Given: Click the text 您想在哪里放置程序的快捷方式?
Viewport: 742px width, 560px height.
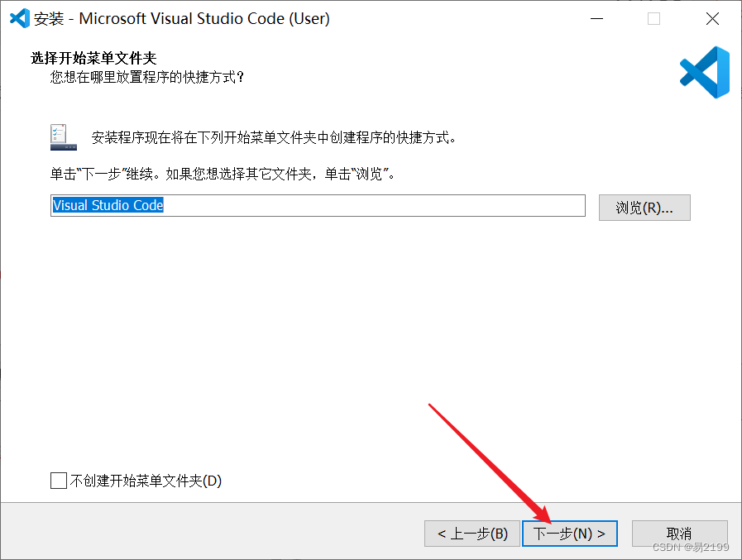Looking at the screenshot, I should pyautogui.click(x=147, y=77).
